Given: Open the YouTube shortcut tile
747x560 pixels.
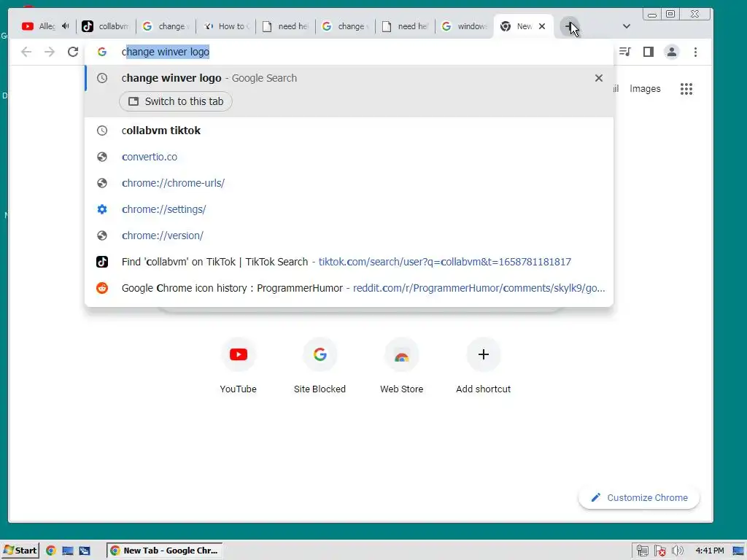Looking at the screenshot, I should pyautogui.click(x=239, y=366).
